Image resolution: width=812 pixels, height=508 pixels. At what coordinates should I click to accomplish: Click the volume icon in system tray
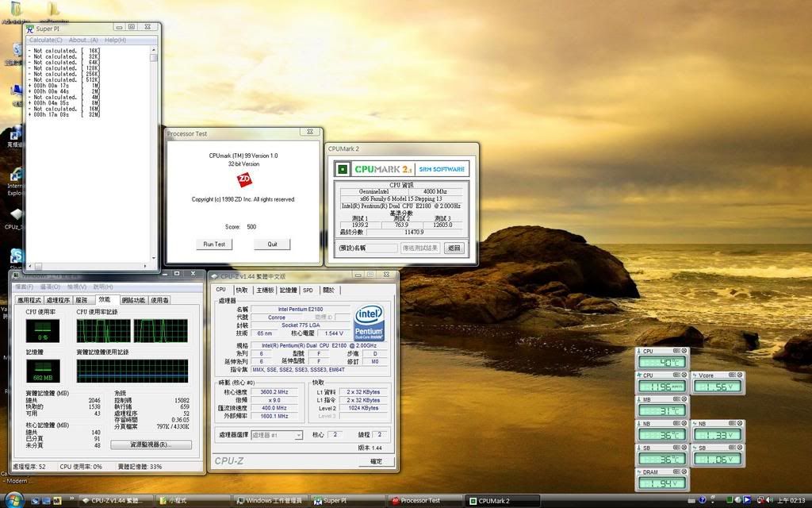769,500
